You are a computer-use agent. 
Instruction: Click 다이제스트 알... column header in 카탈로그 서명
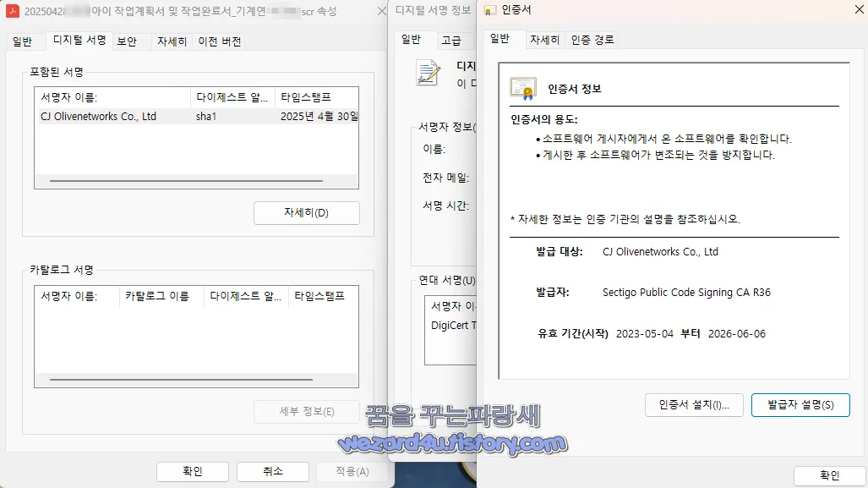pos(246,296)
